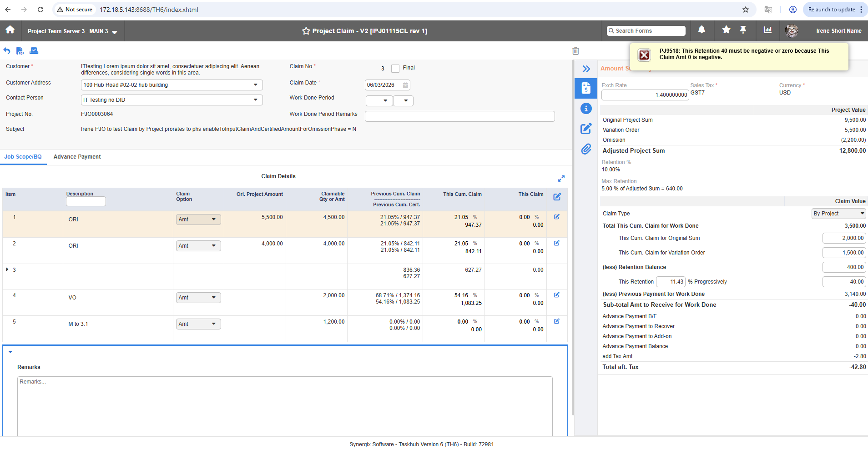Open the info circle sidebar icon
868x449 pixels.
pyautogui.click(x=586, y=109)
